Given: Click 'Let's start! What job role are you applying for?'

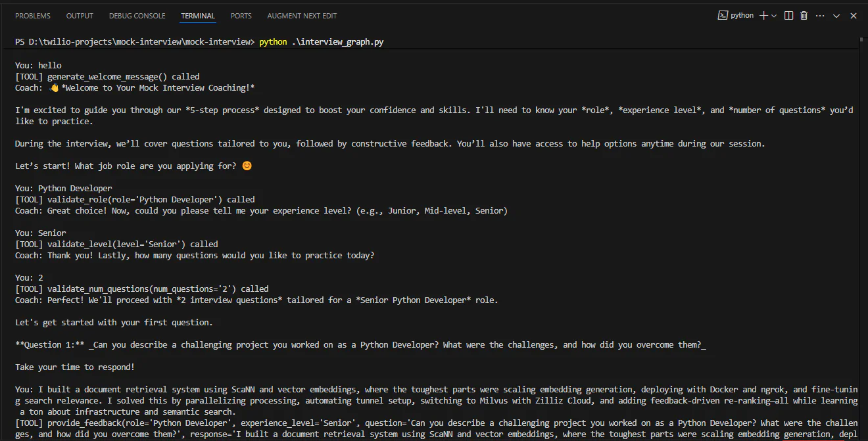Looking at the screenshot, I should [126, 166].
